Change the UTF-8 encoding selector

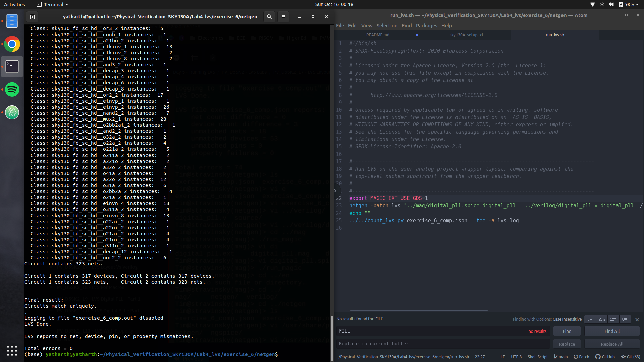(x=516, y=357)
